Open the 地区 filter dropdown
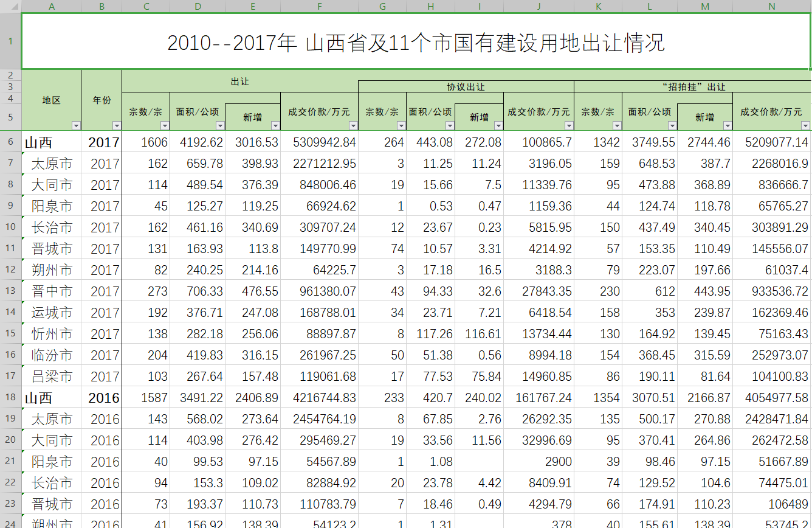This screenshot has height=528, width=812. pyautogui.click(x=76, y=126)
